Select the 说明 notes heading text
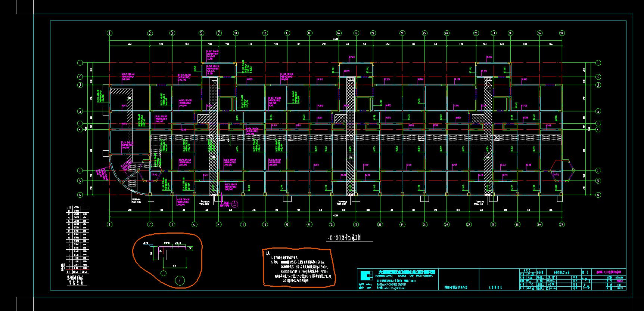This screenshot has width=644, height=311. (x=267, y=253)
